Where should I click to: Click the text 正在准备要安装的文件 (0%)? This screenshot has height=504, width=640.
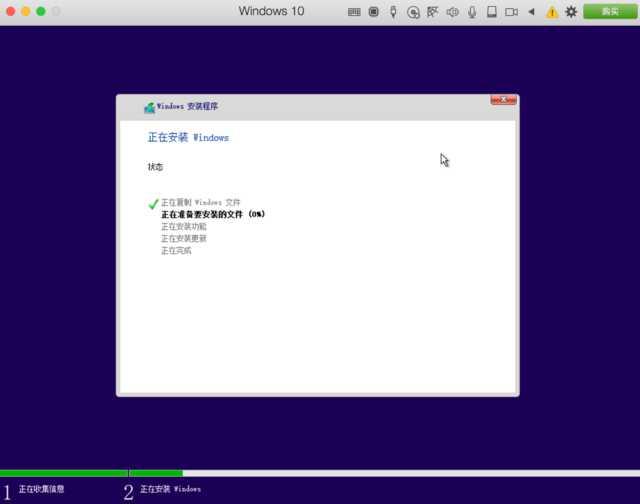[213, 214]
